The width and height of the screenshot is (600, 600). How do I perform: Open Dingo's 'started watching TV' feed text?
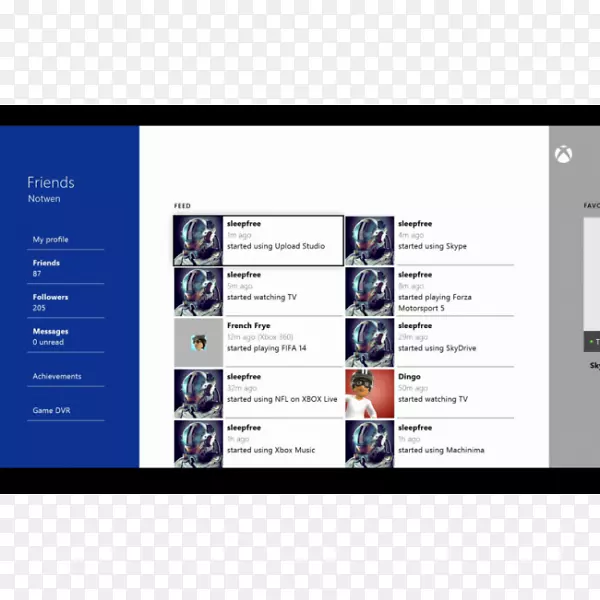pyautogui.click(x=432, y=399)
